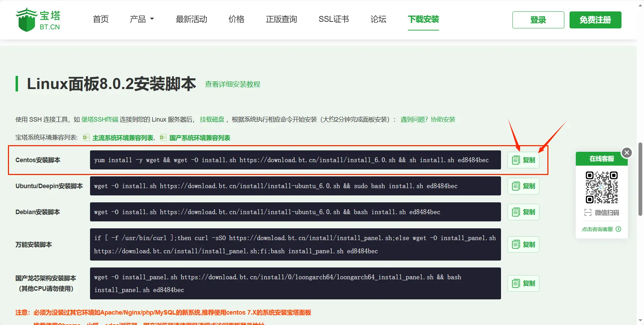Copy the Debian install script
This screenshot has width=644, height=325.
click(523, 212)
